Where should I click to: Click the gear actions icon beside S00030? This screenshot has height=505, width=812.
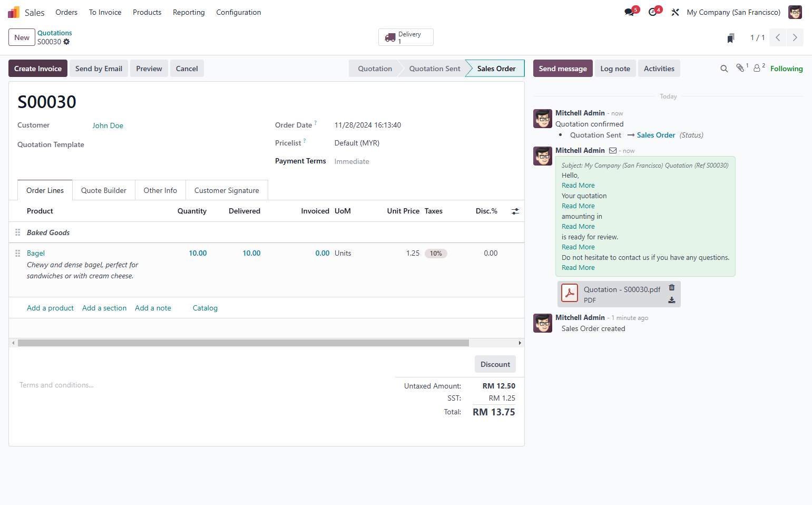66,42
